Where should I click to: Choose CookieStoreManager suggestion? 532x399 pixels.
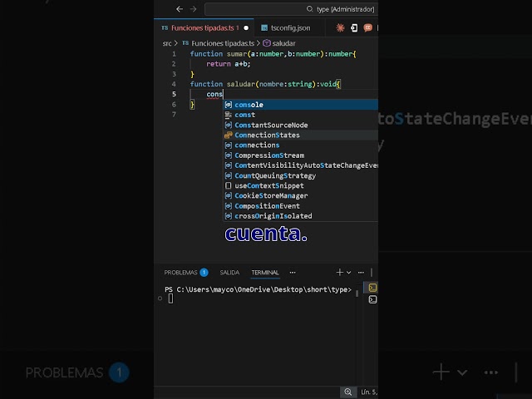click(300, 196)
